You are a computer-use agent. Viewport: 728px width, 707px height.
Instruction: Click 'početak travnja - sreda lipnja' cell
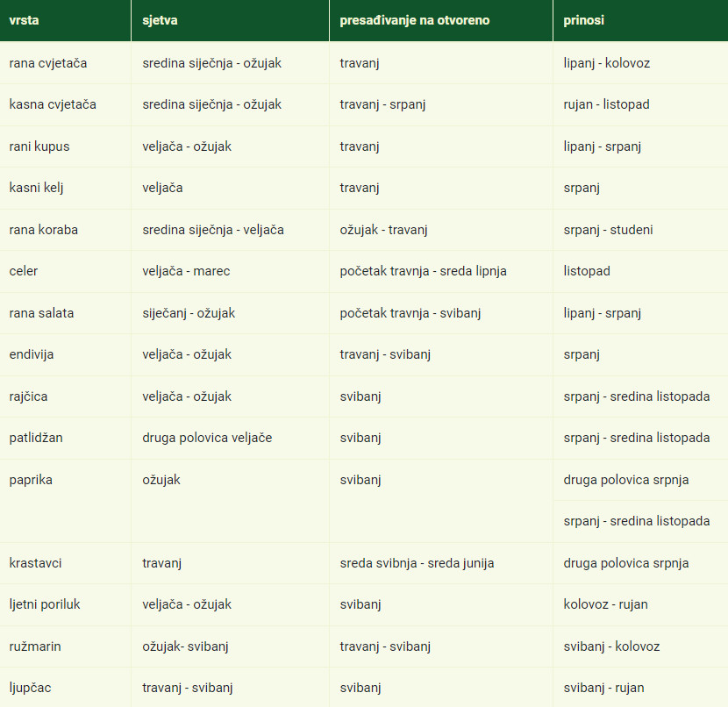(423, 271)
